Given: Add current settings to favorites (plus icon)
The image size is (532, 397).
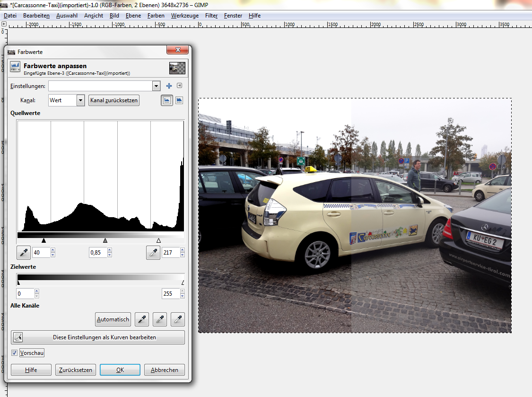Looking at the screenshot, I should pyautogui.click(x=169, y=86).
